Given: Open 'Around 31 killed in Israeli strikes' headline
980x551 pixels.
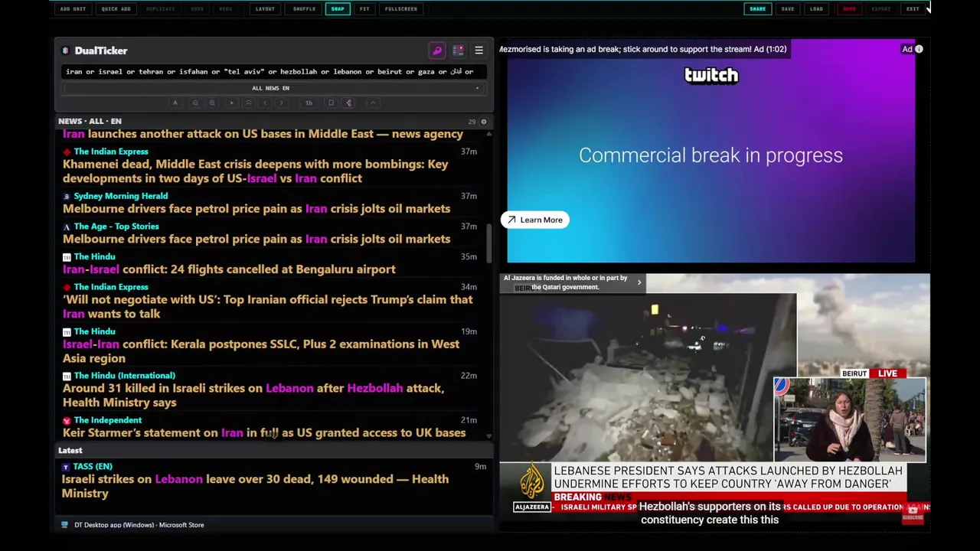Looking at the screenshot, I should coord(253,396).
